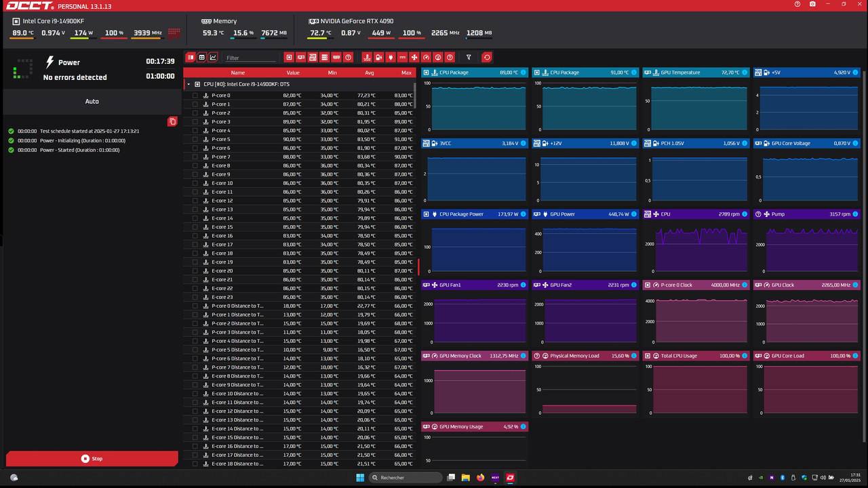Remove CPU Package Power graph via blue dot

coord(524,214)
